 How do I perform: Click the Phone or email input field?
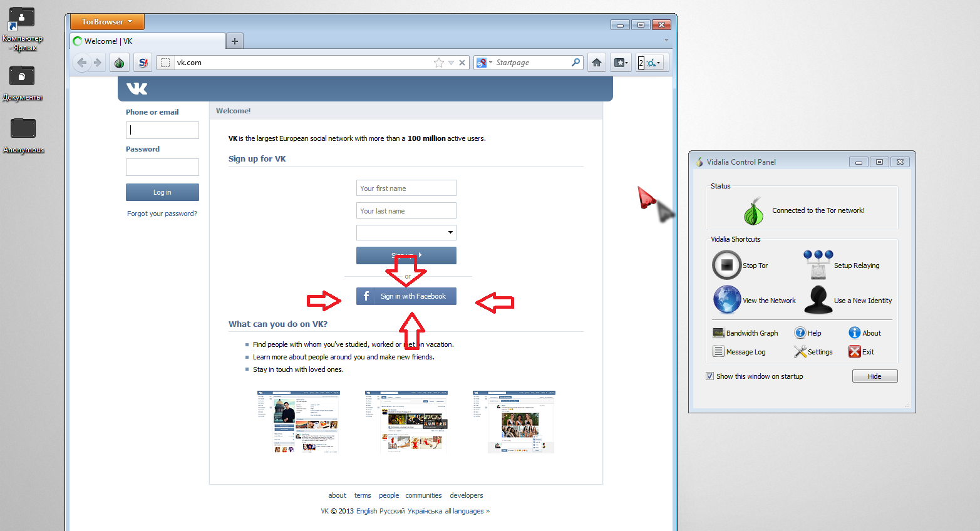[x=162, y=130]
